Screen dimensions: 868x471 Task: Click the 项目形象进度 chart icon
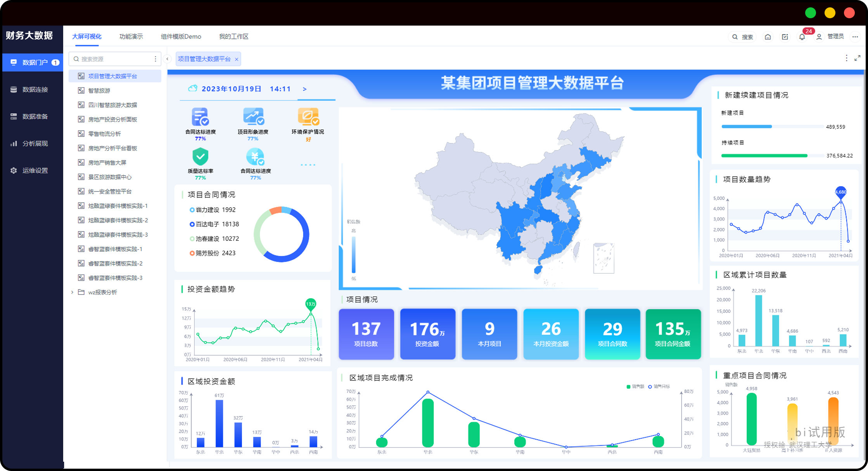[253, 116]
